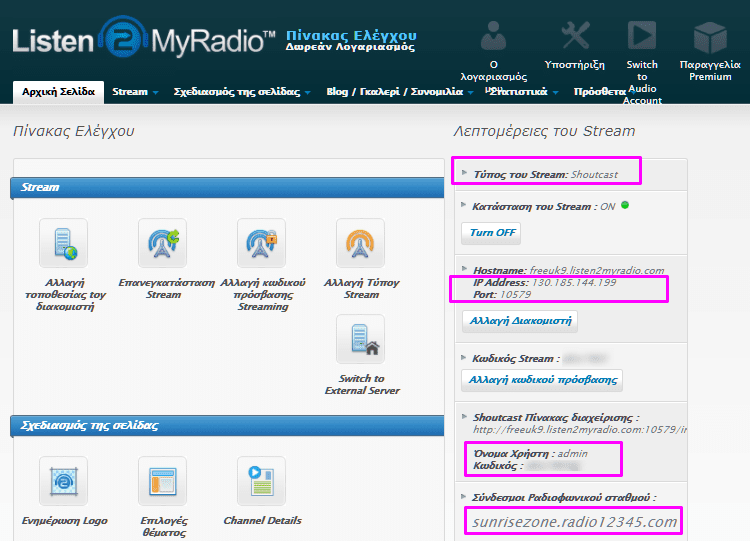The height and width of the screenshot is (541, 750).
Task: Open the support tools icon
Action: [574, 35]
